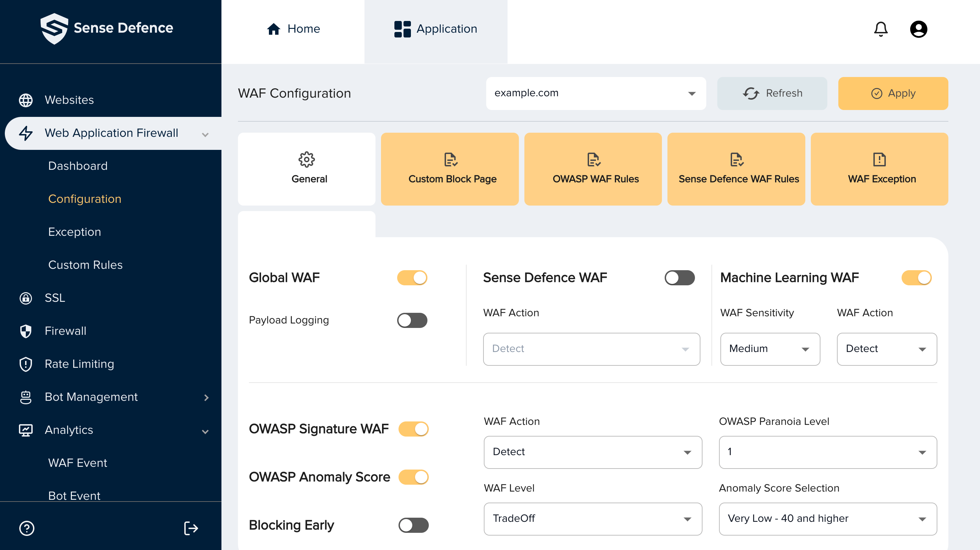The width and height of the screenshot is (980, 550).
Task: Click the Application grid icon
Action: click(x=402, y=29)
